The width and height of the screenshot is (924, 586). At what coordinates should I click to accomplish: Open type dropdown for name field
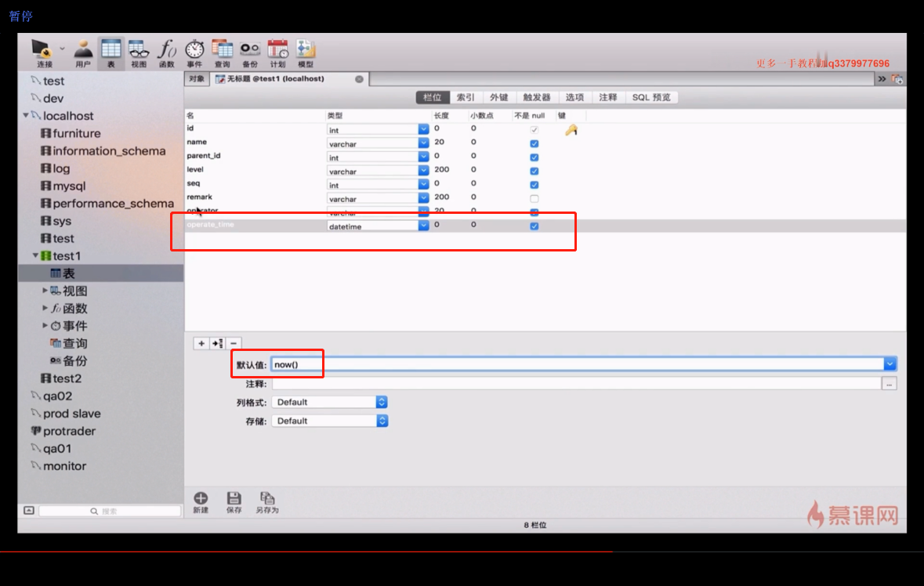click(x=423, y=143)
